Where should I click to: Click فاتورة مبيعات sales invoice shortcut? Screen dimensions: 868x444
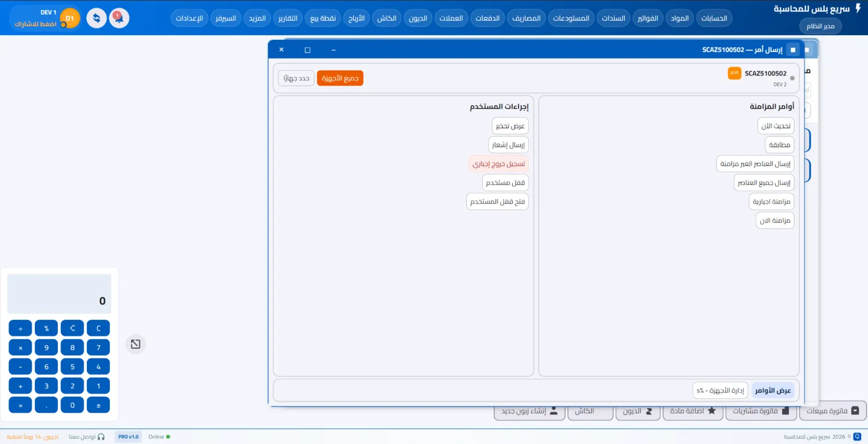click(x=833, y=411)
